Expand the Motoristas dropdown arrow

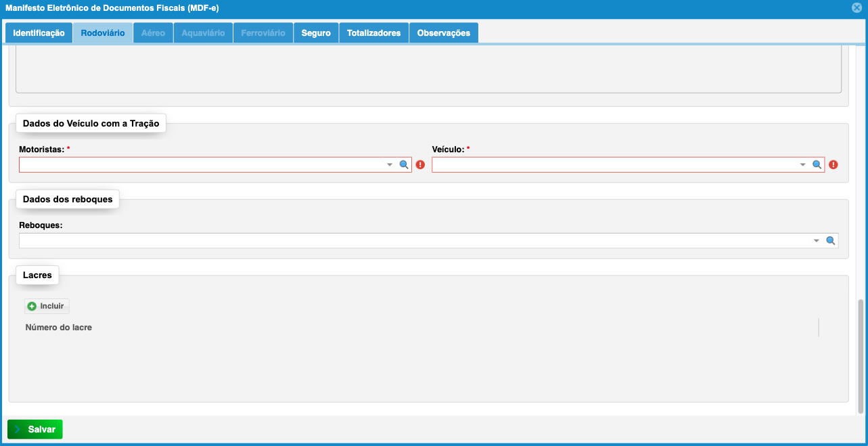[390, 164]
